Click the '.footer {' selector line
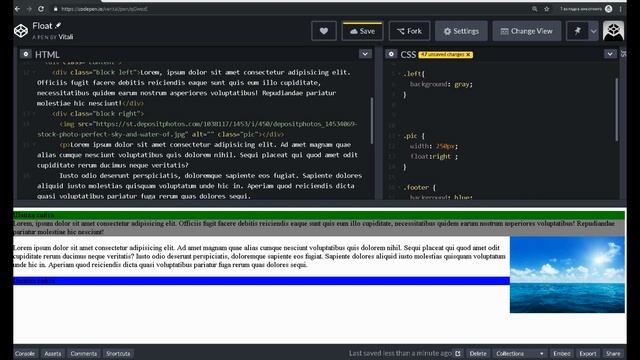 [420, 187]
